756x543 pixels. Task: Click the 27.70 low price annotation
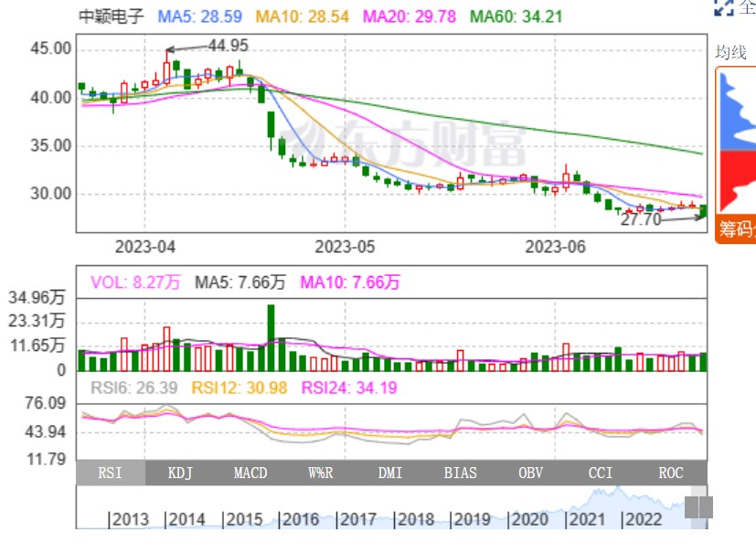tap(640, 219)
